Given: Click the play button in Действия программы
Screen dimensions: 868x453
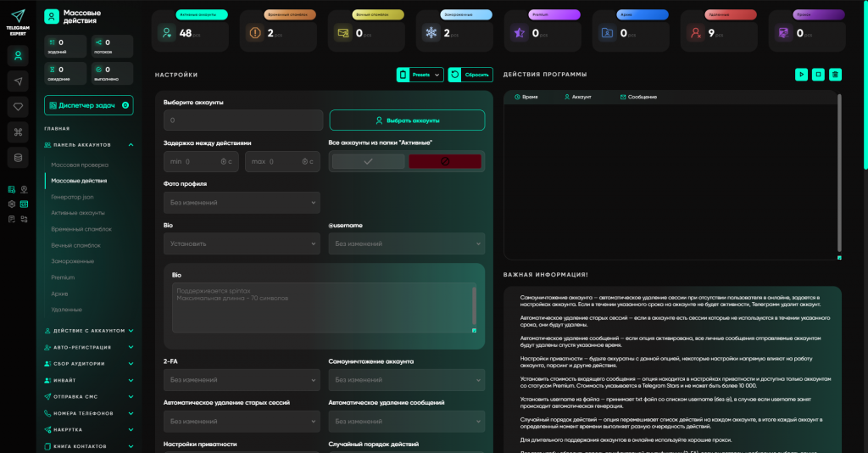Looking at the screenshot, I should tap(801, 75).
